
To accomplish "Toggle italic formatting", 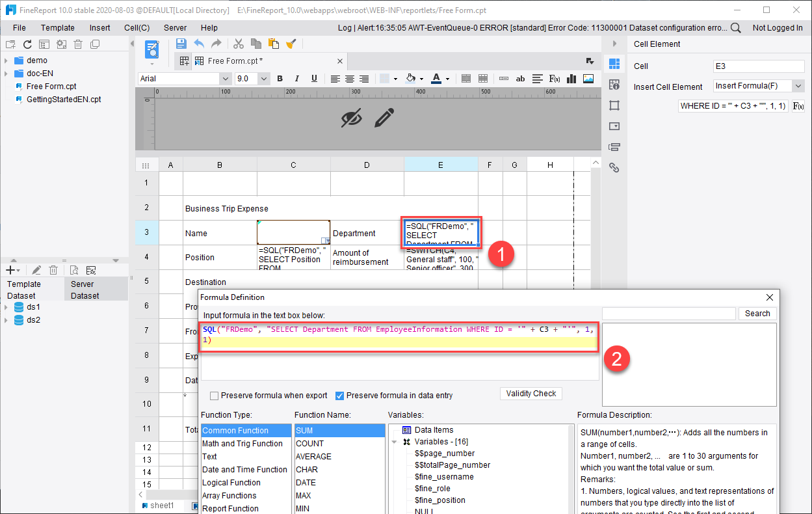I will (x=297, y=79).
